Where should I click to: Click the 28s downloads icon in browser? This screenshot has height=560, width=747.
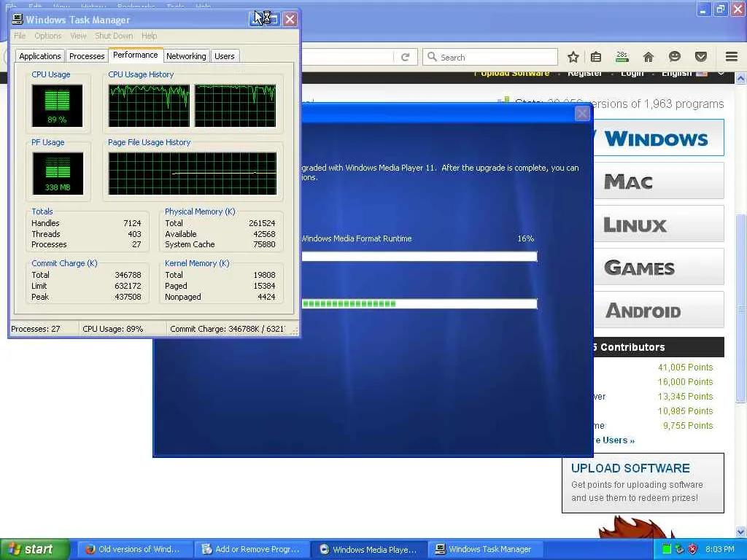(x=622, y=57)
